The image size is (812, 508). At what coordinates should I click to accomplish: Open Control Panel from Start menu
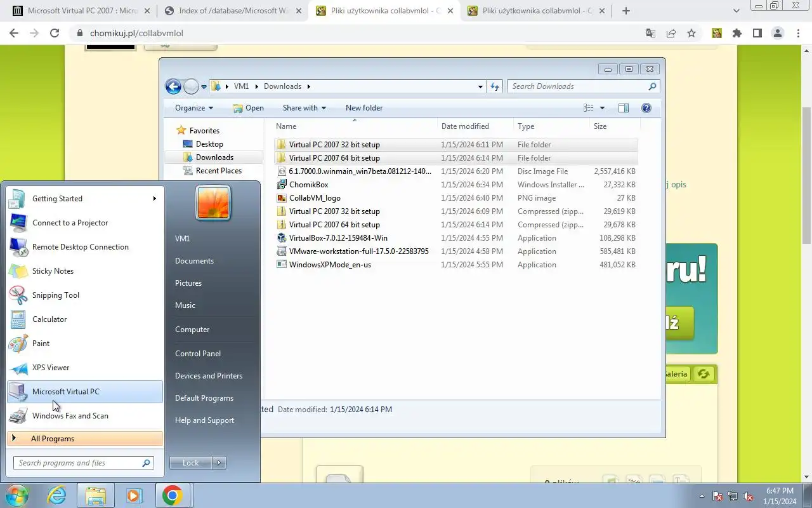[198, 354]
